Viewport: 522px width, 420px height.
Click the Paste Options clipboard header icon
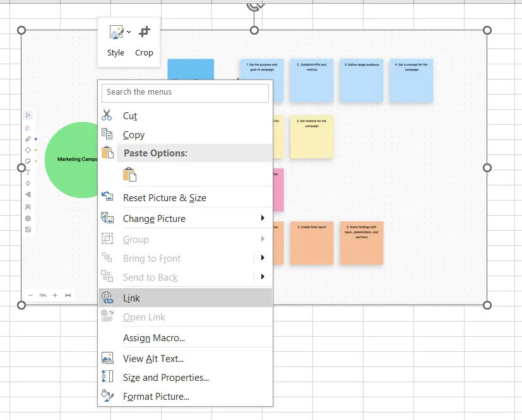click(107, 152)
